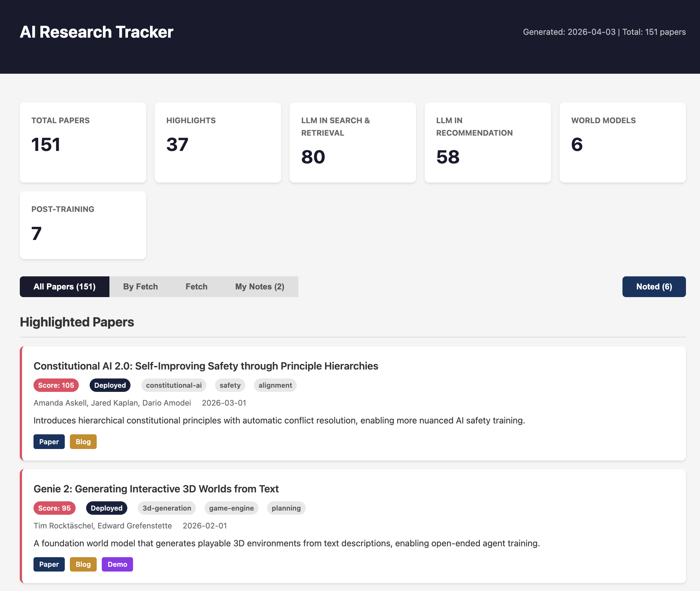
Task: Select the Fetch tab
Action: click(x=196, y=287)
